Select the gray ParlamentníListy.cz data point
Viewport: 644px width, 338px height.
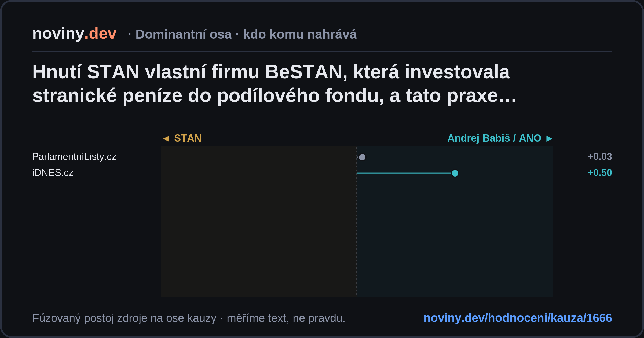[362, 157]
